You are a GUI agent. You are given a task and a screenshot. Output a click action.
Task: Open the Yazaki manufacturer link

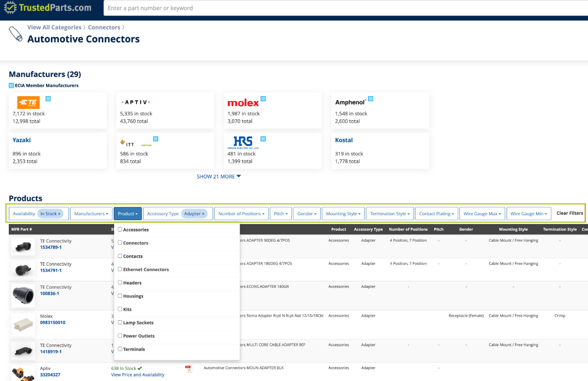point(22,140)
